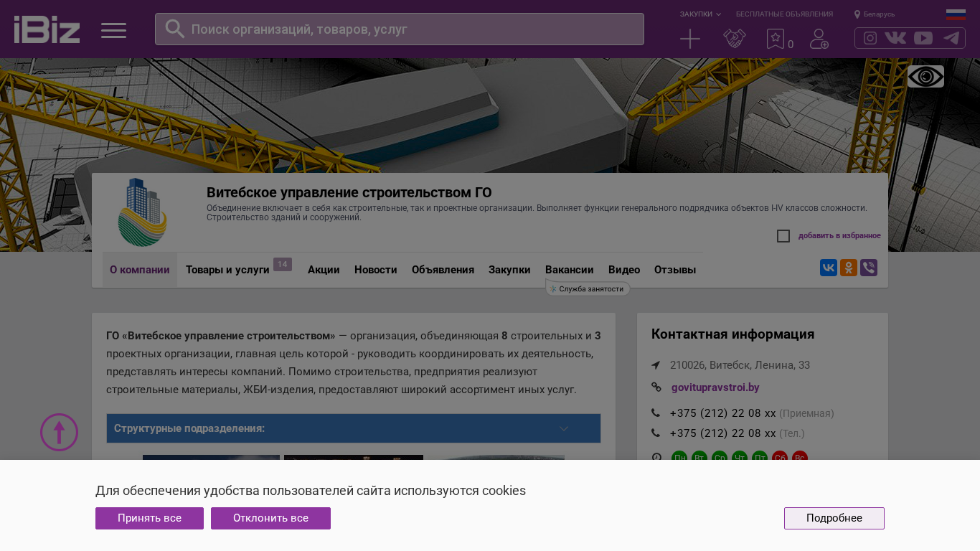
Task: Click the 'Подробнее' cookie details button
Action: pos(834,518)
